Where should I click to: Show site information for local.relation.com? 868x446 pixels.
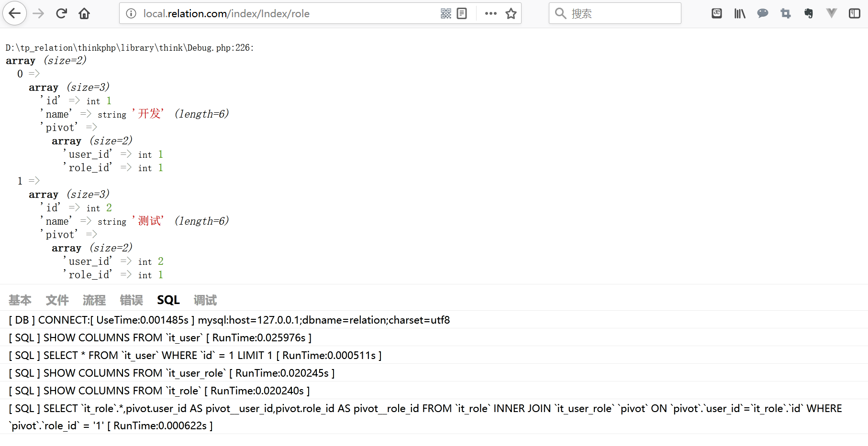click(x=131, y=13)
